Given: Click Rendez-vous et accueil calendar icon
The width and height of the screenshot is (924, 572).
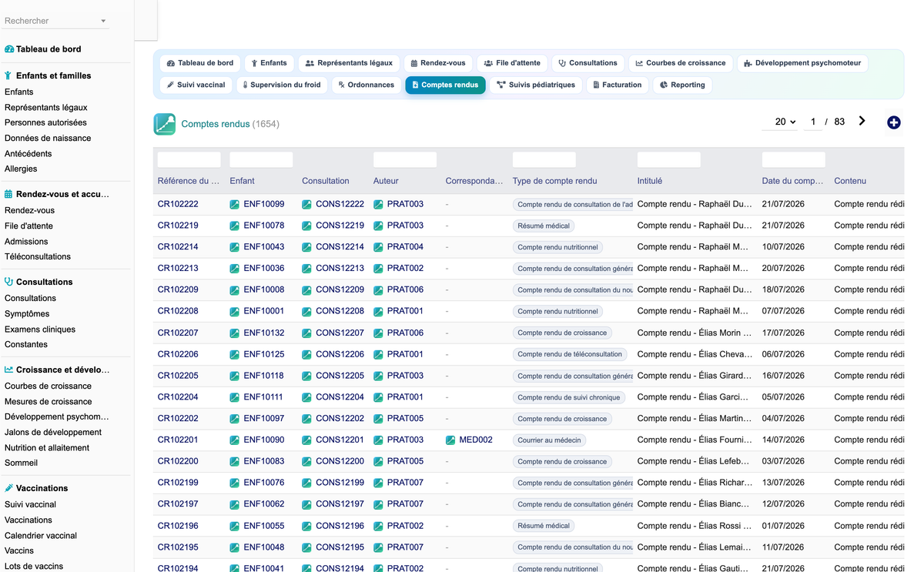Looking at the screenshot, I should 8,194.
